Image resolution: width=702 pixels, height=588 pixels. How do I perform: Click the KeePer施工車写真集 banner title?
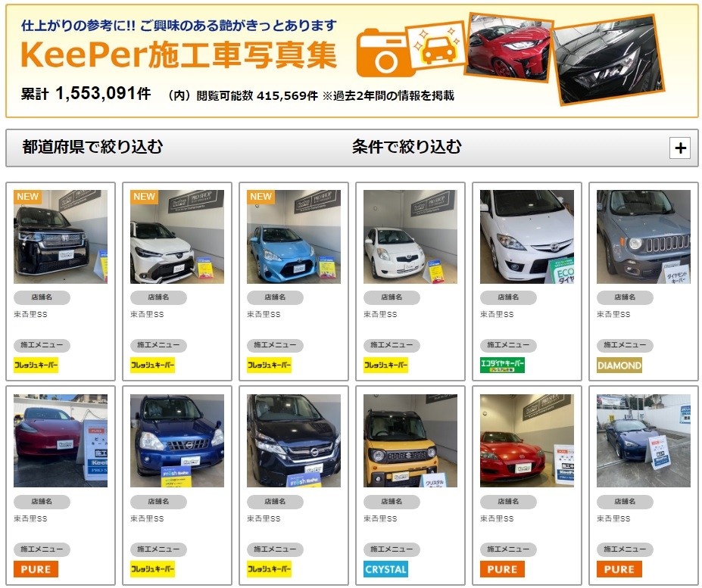[179, 54]
